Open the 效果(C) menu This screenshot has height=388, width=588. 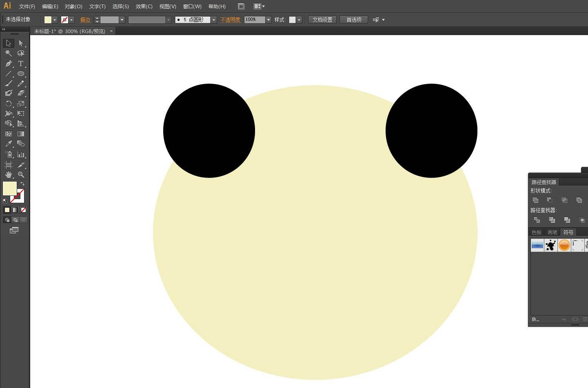pos(144,7)
